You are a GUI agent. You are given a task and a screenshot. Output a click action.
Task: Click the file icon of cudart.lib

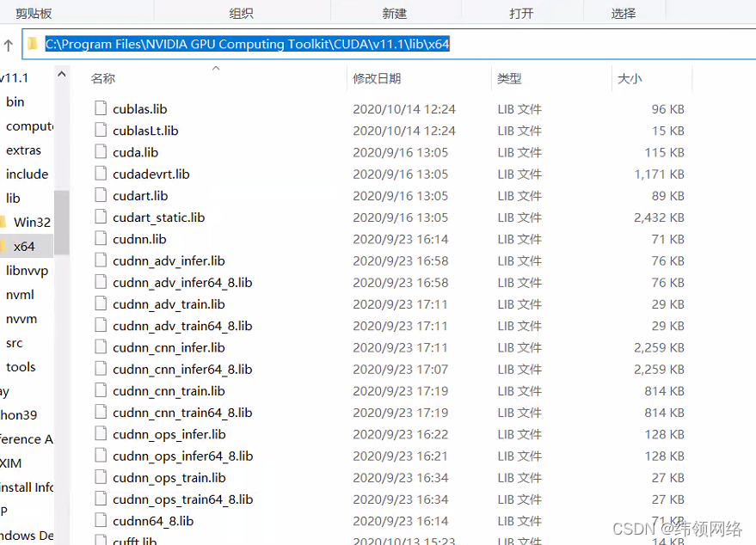[101, 195]
